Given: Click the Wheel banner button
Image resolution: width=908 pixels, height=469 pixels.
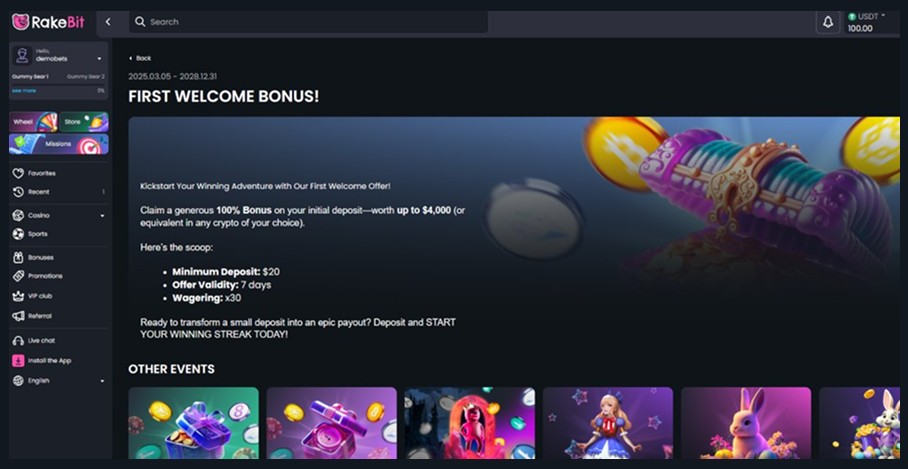Looking at the screenshot, I should pyautogui.click(x=33, y=122).
